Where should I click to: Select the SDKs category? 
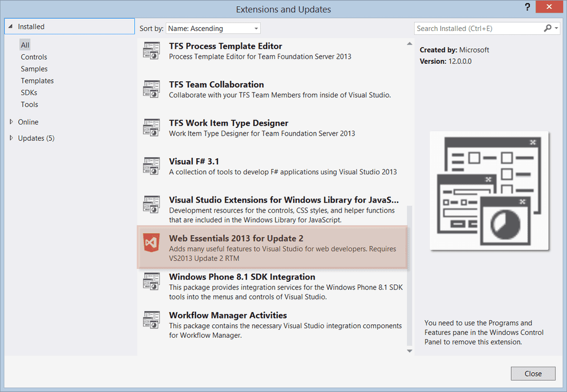29,92
